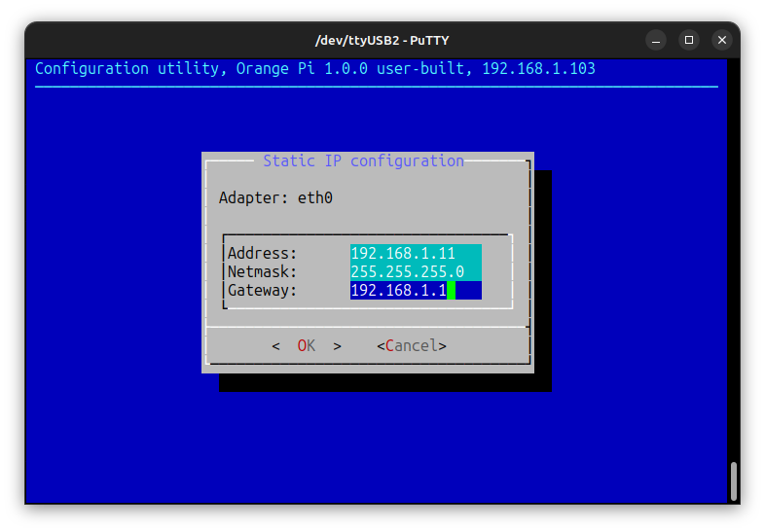Minimize the PuTTY window

(656, 40)
